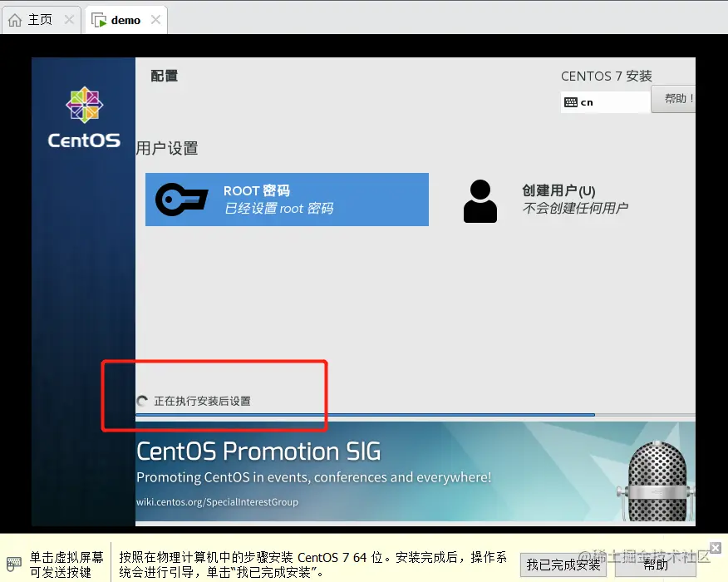
Task: Click the home icon on 主页 tab
Action: coord(15,20)
